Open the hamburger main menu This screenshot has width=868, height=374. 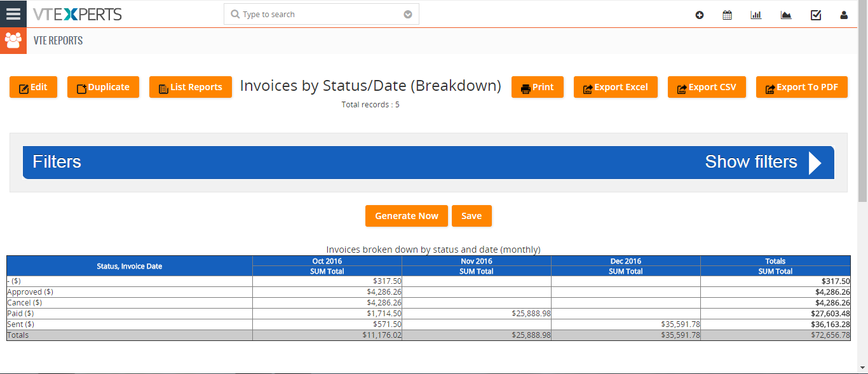click(x=13, y=13)
